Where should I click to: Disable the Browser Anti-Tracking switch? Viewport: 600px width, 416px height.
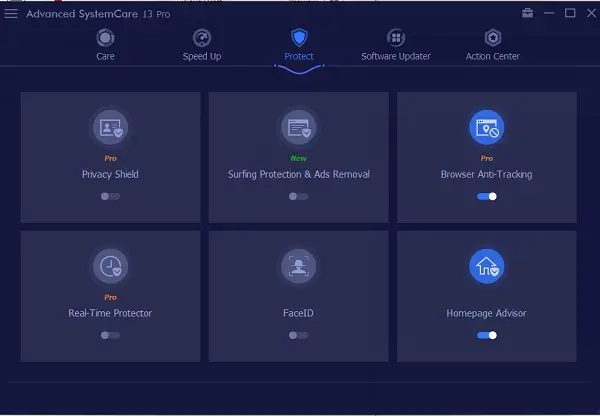(x=487, y=196)
